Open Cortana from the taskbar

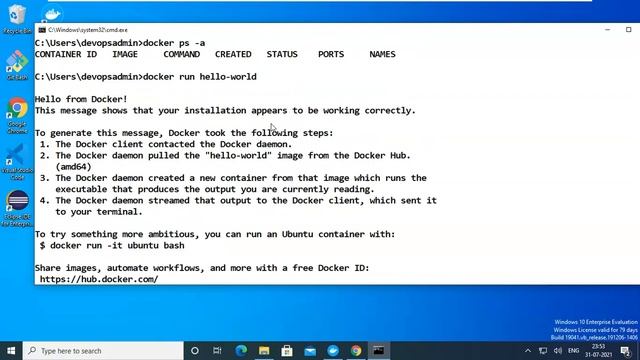[195, 351]
